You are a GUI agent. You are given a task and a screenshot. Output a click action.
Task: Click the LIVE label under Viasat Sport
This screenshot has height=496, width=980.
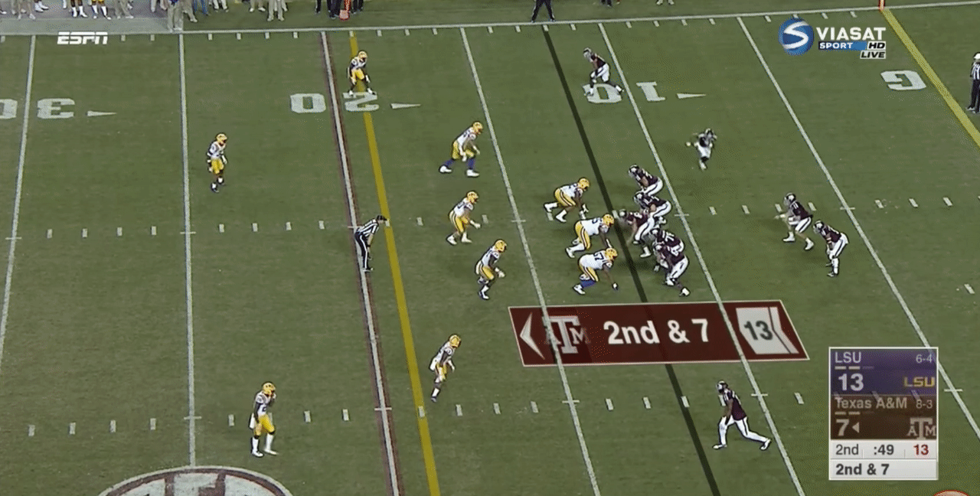pyautogui.click(x=872, y=55)
